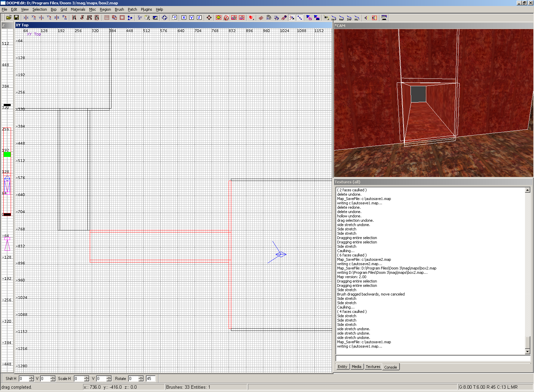Save the map with the floppy disk icon
534x392 pixels.
coord(16,18)
